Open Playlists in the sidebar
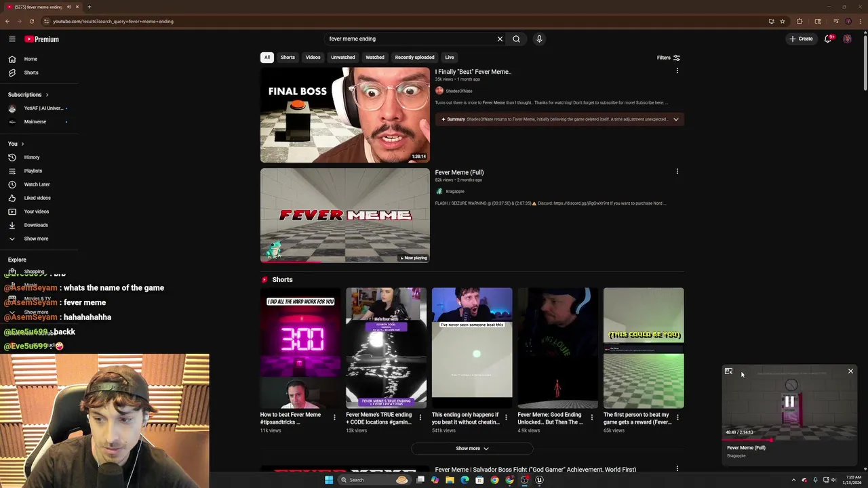 [x=33, y=171]
